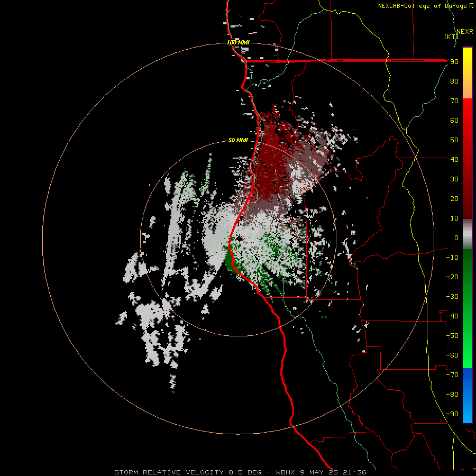Select the -40 value on the velocity scale
This screenshot has height=476, width=476.
(x=452, y=316)
